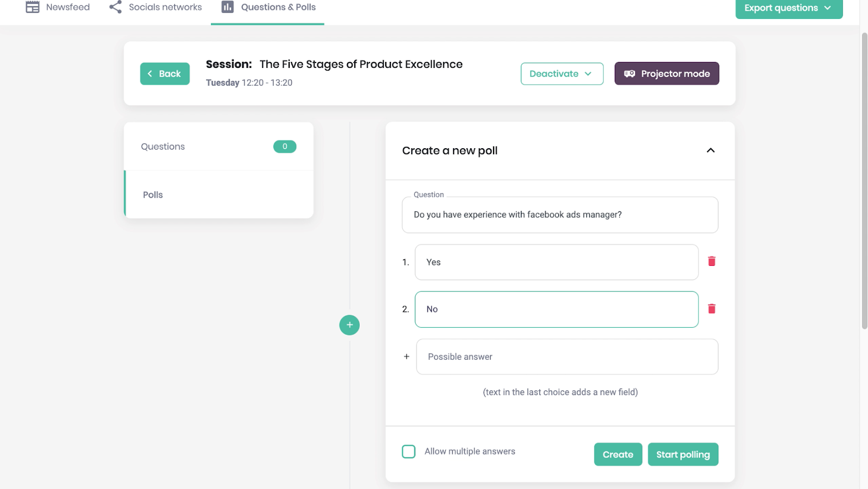Go back using the Back button
Image resolution: width=868 pixels, height=489 pixels.
point(164,74)
